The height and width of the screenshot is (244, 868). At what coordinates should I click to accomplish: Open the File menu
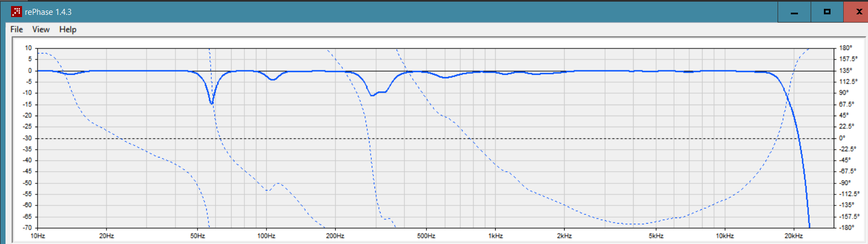click(17, 30)
